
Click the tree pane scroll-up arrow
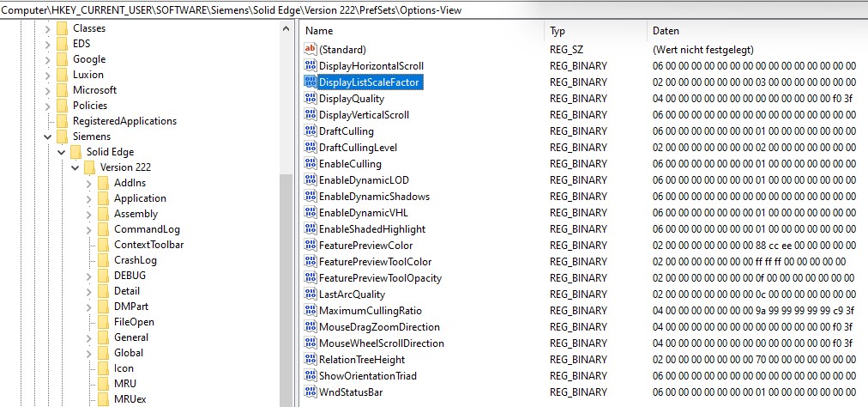coord(286,28)
